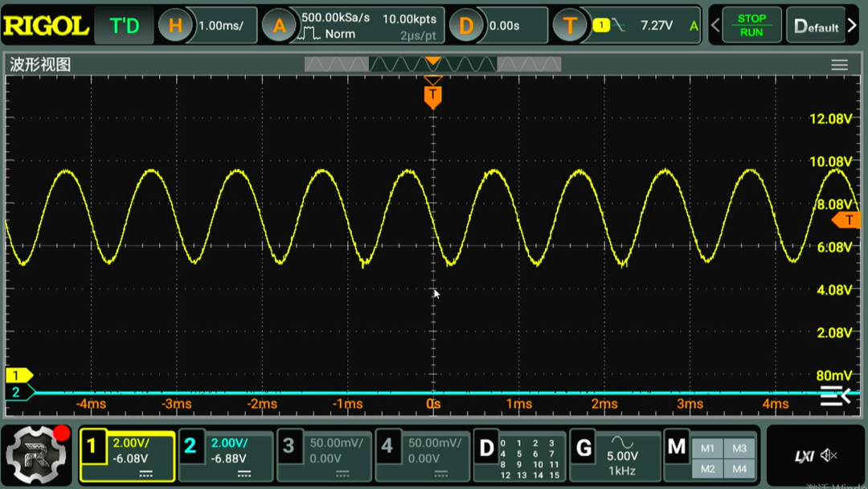Click the memory overview waveform bar
This screenshot has height=489, width=868.
[x=432, y=64]
